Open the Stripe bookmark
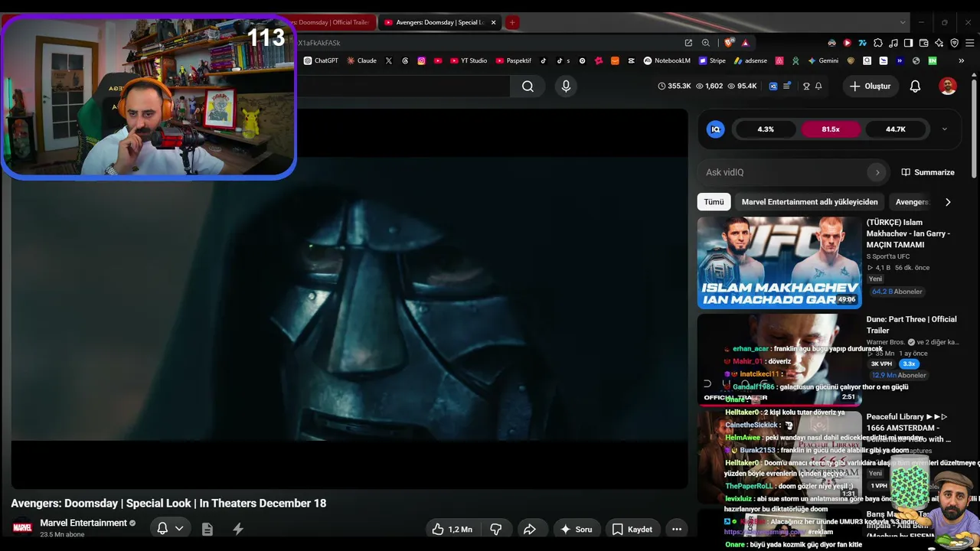This screenshot has height=551, width=980. (712, 60)
